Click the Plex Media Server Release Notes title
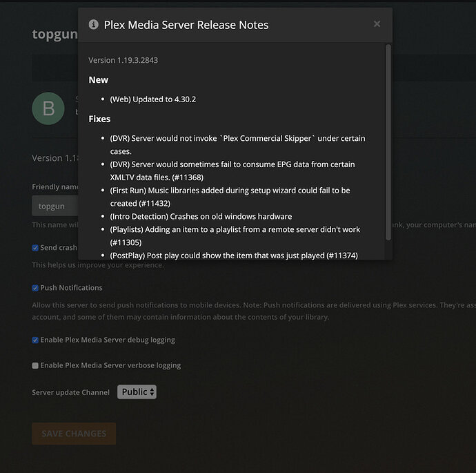Viewport: 476px width, 473px height. (186, 25)
